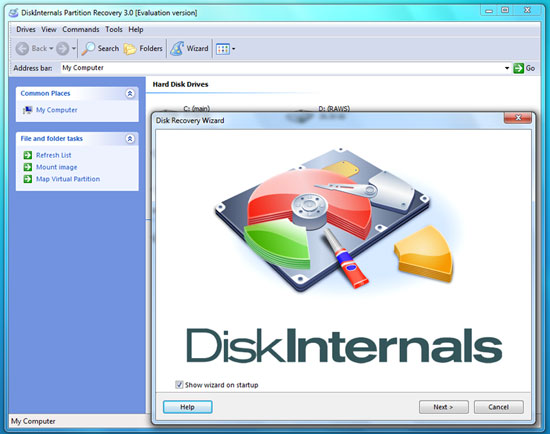
Task: Launch the Wizard from the toolbar
Action: (x=189, y=49)
